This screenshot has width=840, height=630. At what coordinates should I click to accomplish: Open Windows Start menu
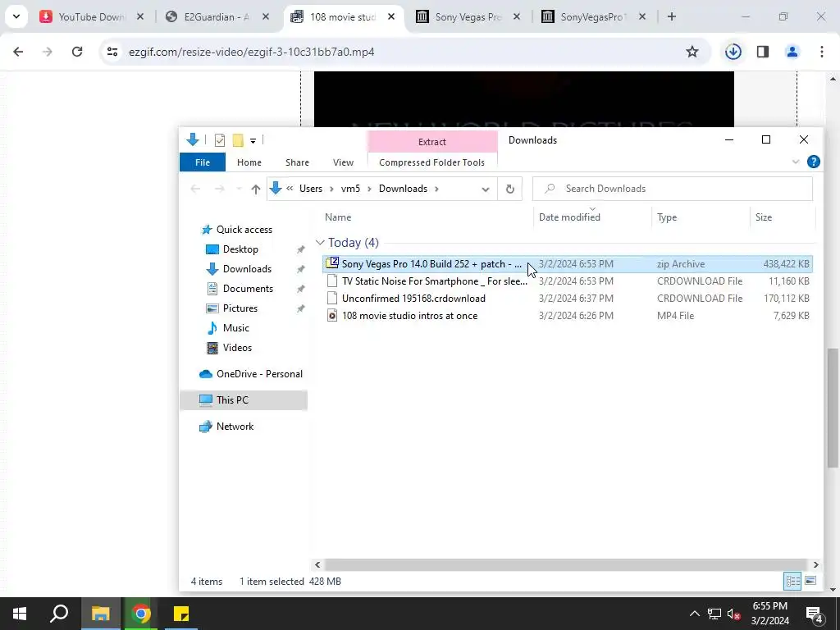(20, 614)
